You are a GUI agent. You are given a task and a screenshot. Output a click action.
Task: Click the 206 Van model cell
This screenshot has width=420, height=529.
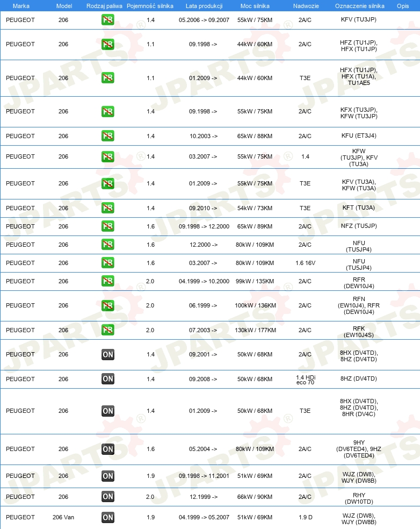[x=63, y=517]
